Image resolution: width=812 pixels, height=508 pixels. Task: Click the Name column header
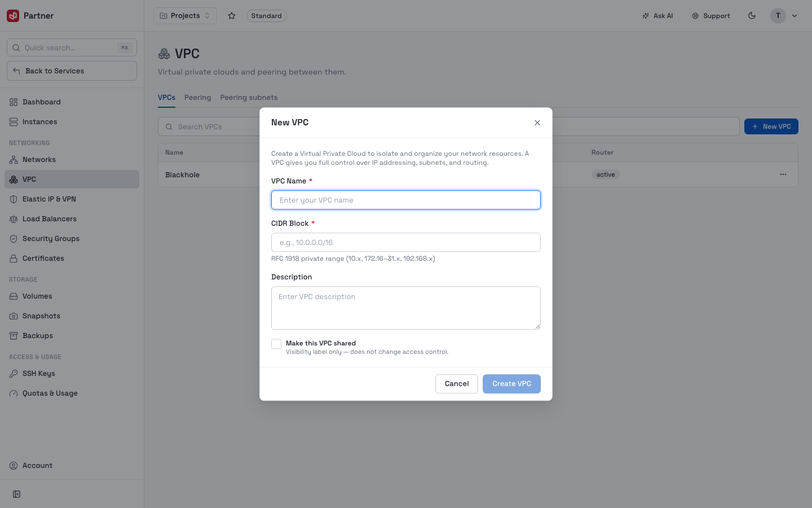(174, 152)
